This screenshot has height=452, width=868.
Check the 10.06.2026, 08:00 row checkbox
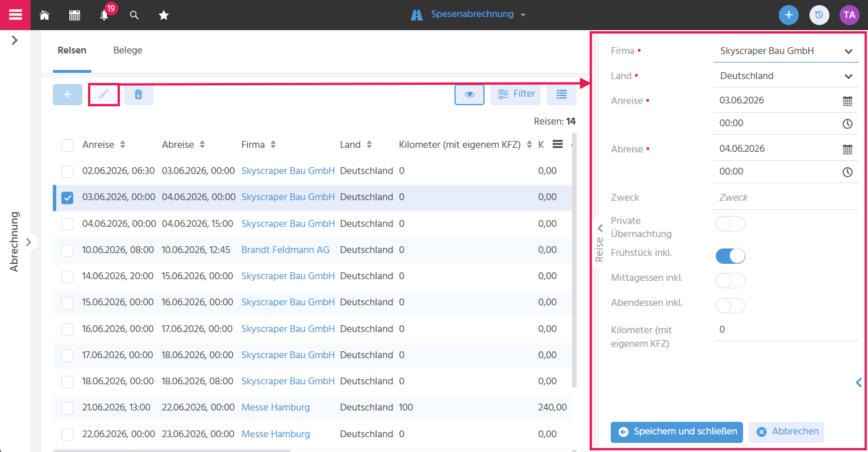pos(68,250)
